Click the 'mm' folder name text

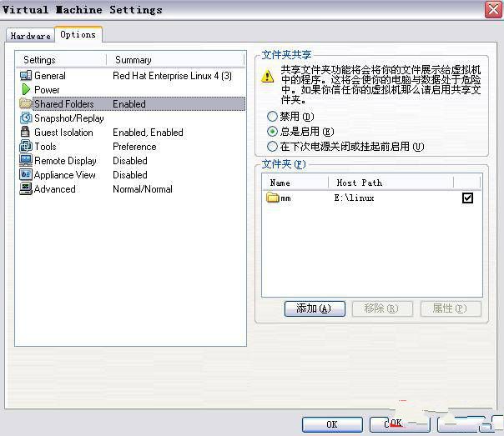tap(285, 198)
